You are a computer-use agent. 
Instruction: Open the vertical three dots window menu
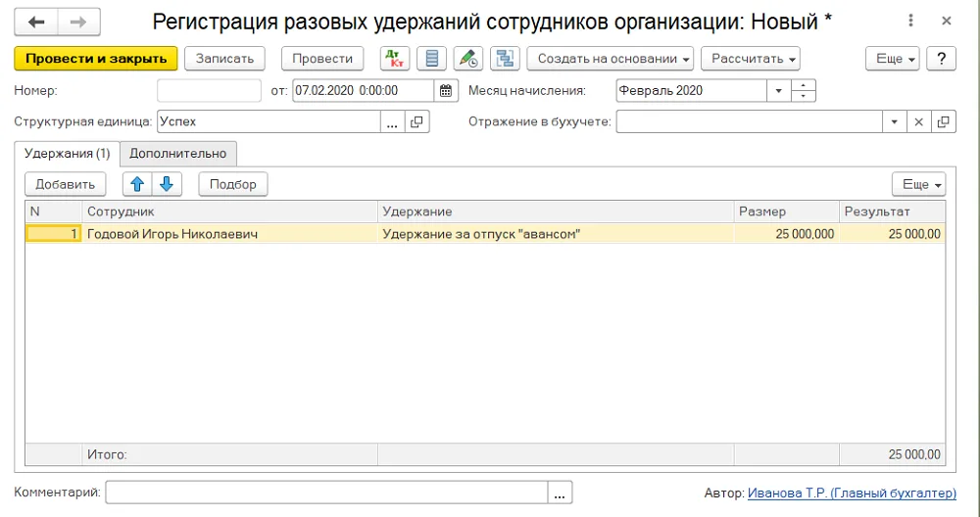pos(910,21)
